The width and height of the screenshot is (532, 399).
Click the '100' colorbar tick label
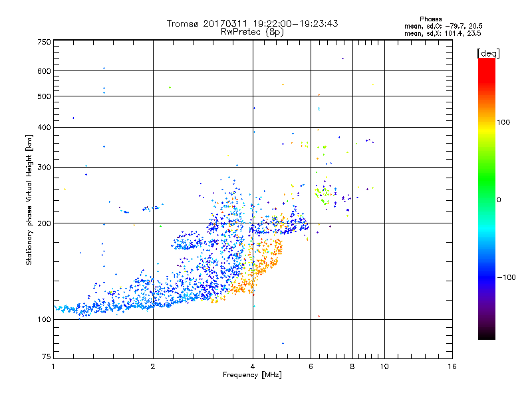point(503,122)
